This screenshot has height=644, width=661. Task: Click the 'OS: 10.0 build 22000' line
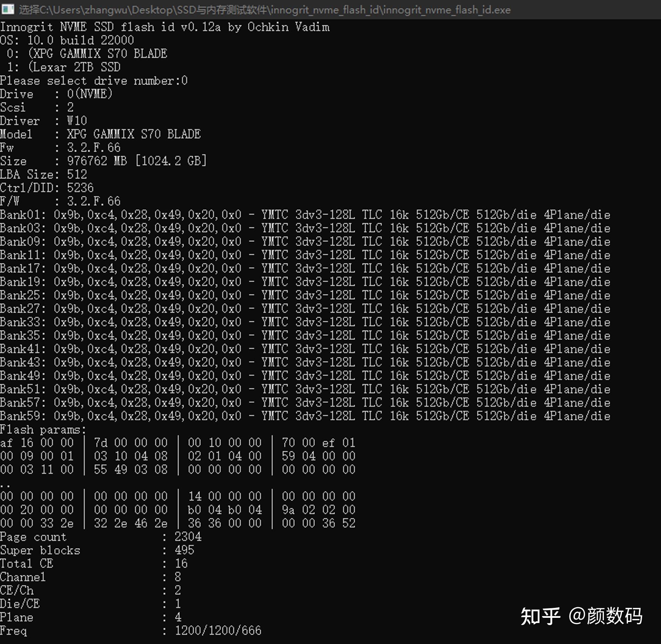(67, 40)
